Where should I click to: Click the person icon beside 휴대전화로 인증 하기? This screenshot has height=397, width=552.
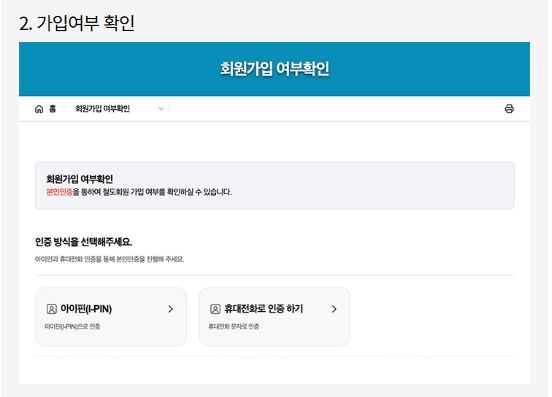215,309
